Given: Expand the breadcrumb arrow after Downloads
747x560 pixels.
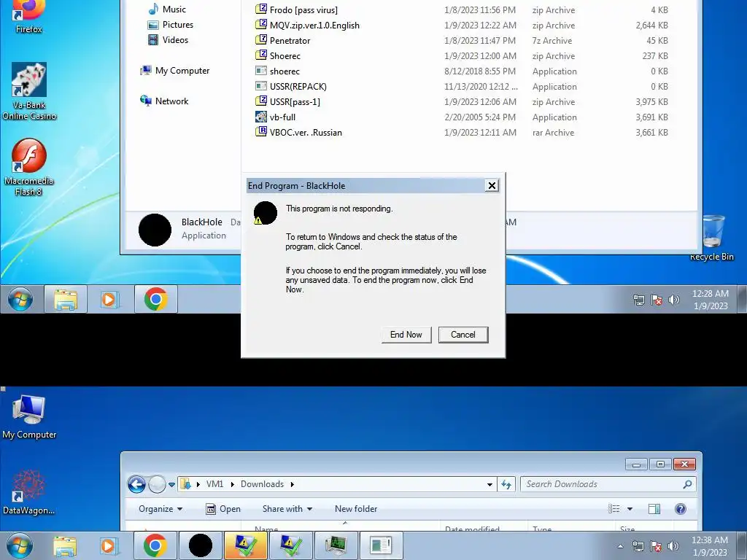Looking at the screenshot, I should click(292, 484).
